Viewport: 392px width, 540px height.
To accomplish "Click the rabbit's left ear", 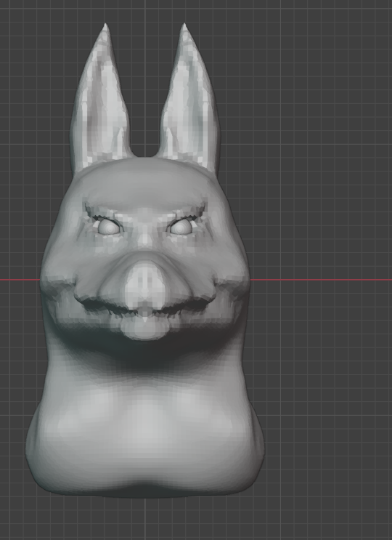I will [99, 98].
